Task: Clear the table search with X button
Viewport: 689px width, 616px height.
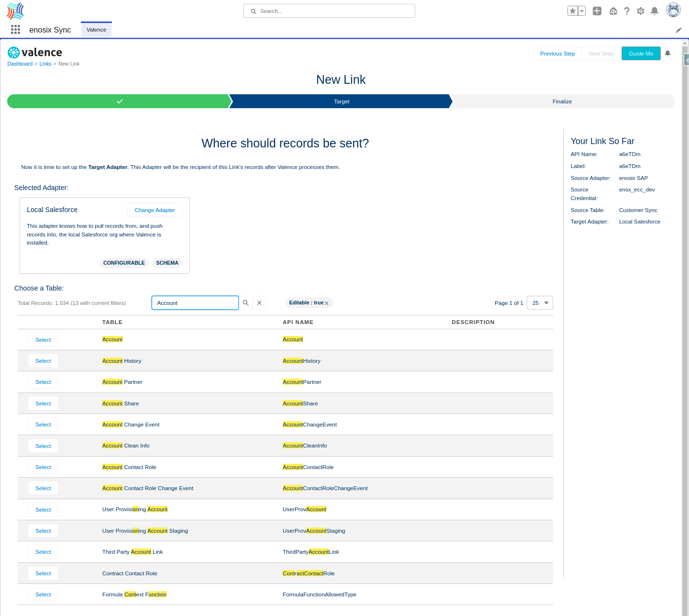Action: pyautogui.click(x=259, y=303)
